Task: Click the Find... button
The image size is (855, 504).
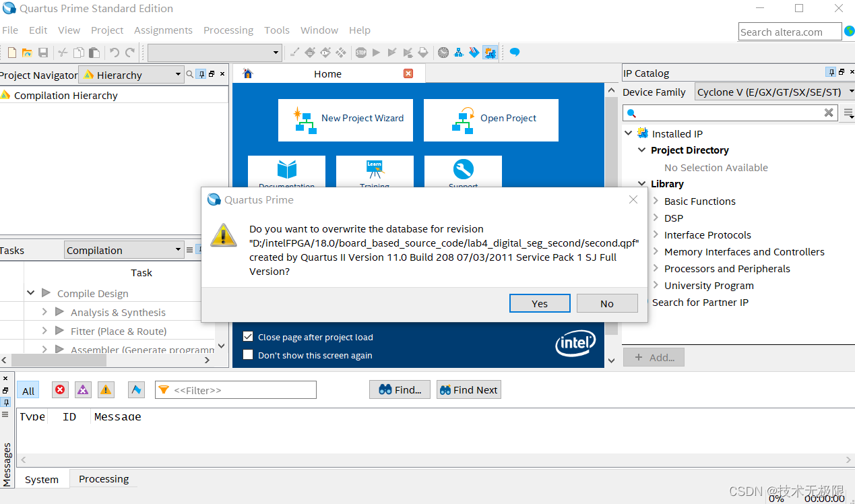Action: [400, 389]
